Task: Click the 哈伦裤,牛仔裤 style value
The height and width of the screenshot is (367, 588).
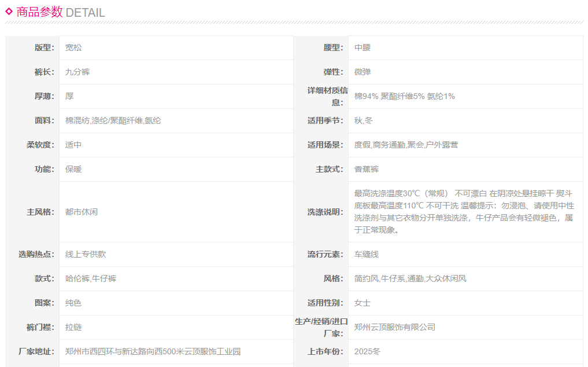Action: pos(91,278)
